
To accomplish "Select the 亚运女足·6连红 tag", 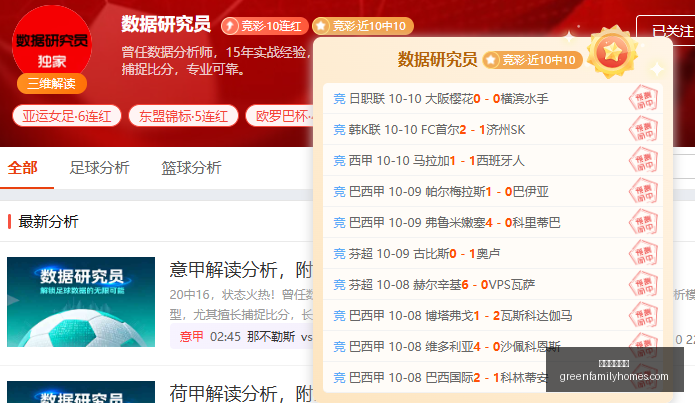I will click(x=67, y=116).
